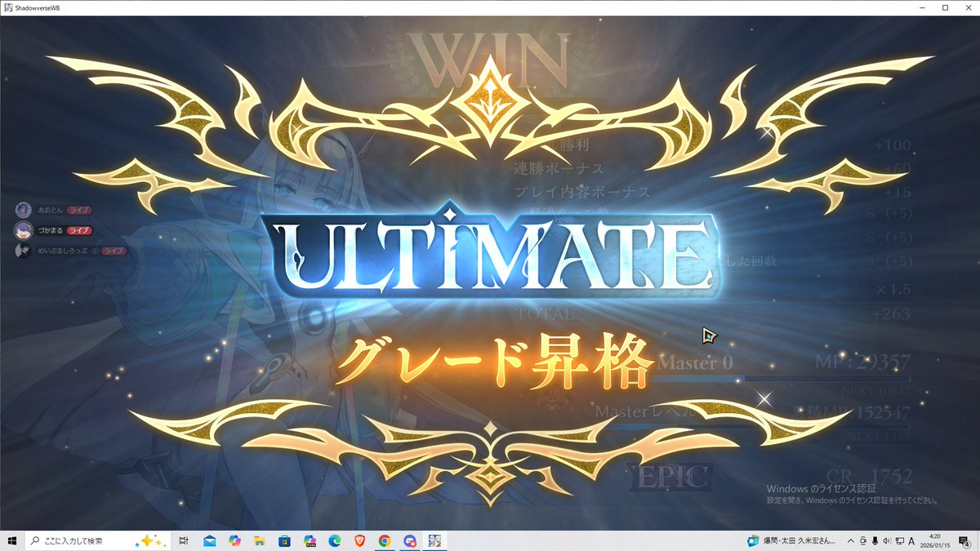Open the Windows Start menu

(x=12, y=541)
